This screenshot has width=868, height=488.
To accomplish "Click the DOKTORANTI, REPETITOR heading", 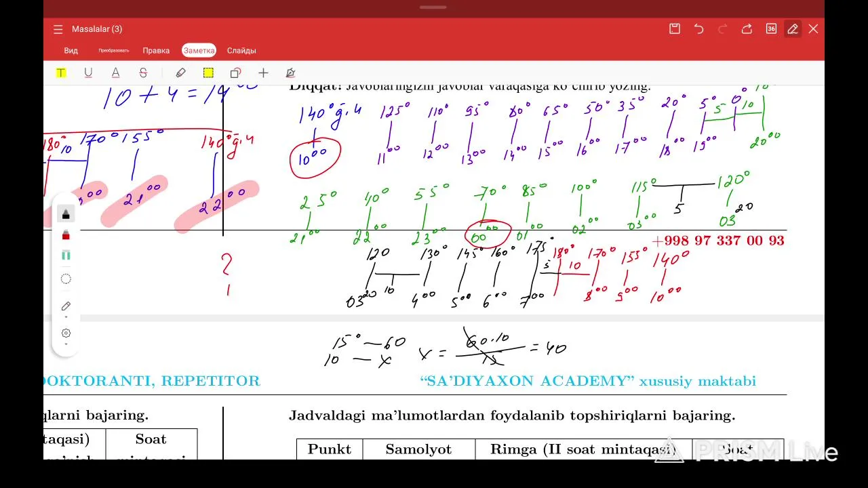I will point(152,381).
